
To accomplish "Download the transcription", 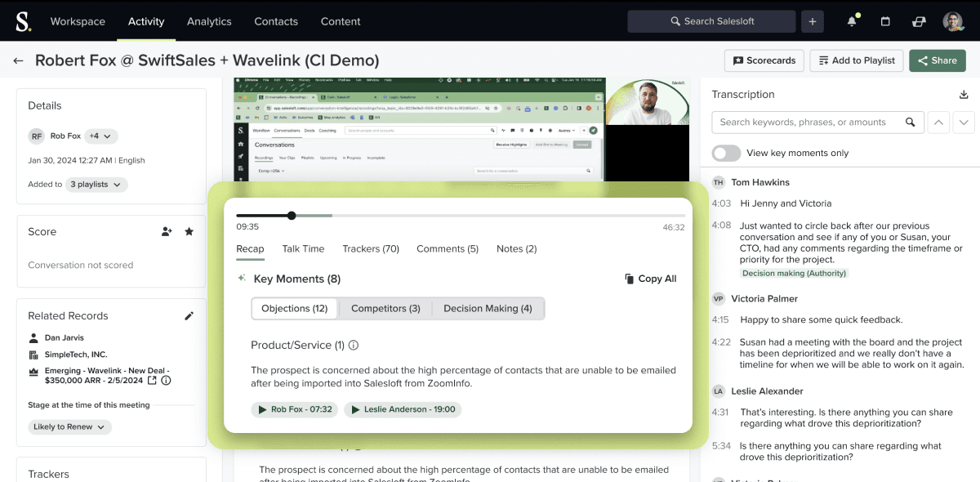I will (x=964, y=95).
